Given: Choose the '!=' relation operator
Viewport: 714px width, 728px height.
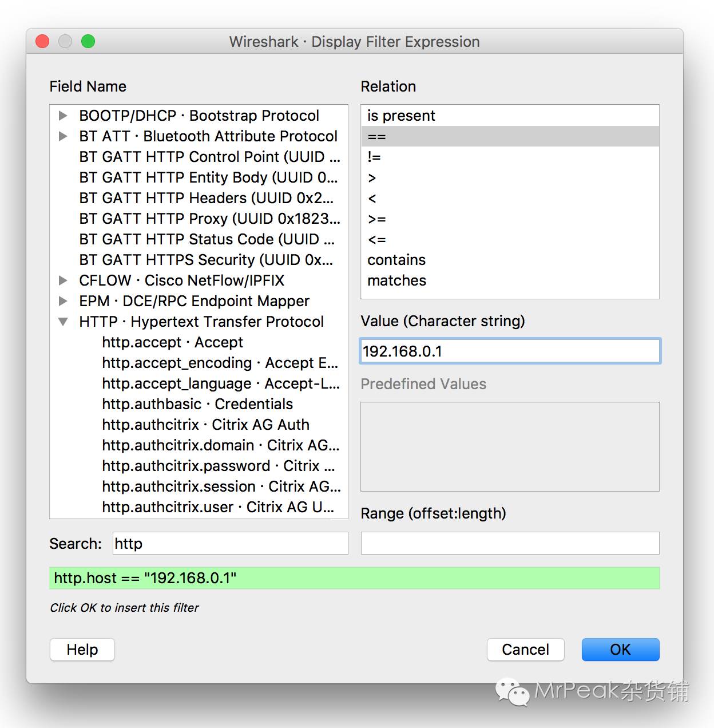Looking at the screenshot, I should click(x=374, y=157).
